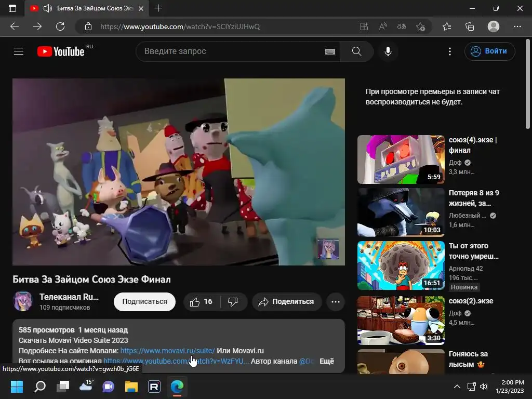This screenshot has width=532, height=399.
Task: Close the Битва За Зайцом tab
Action: click(141, 8)
